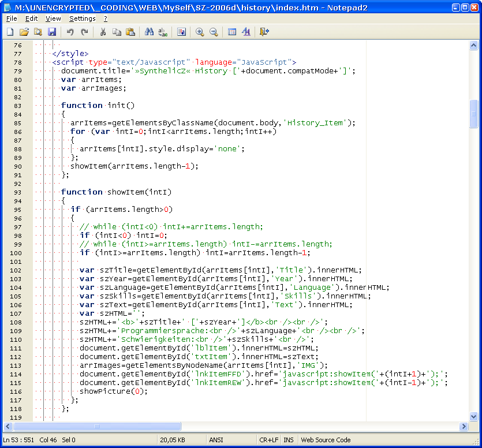Click the closing '</style>' tag on line 77
482x448 pixels.
click(70, 54)
